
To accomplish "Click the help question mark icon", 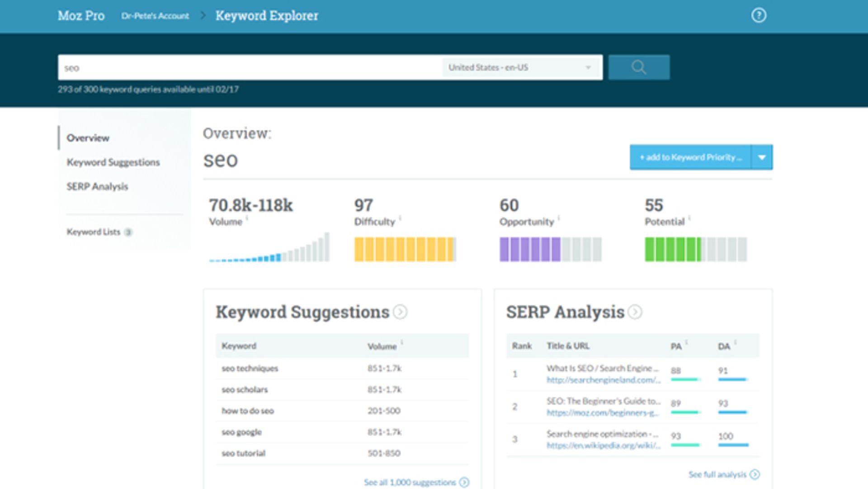I will click(x=759, y=15).
